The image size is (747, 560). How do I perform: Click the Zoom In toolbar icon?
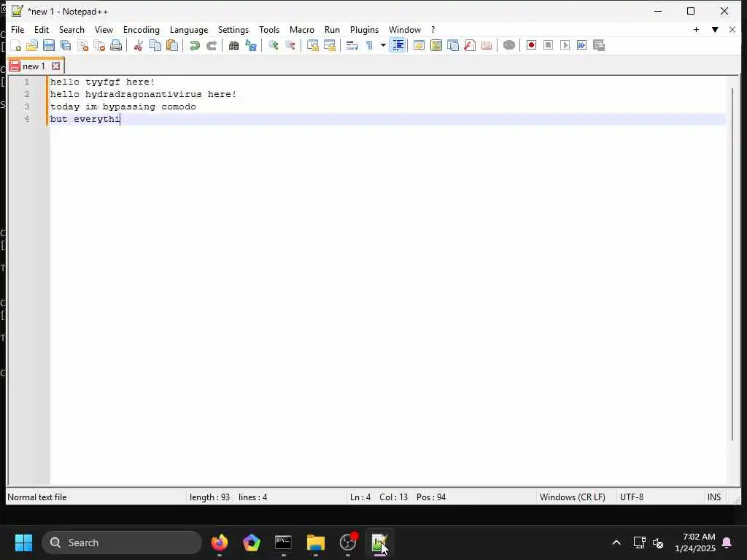pyautogui.click(x=273, y=46)
